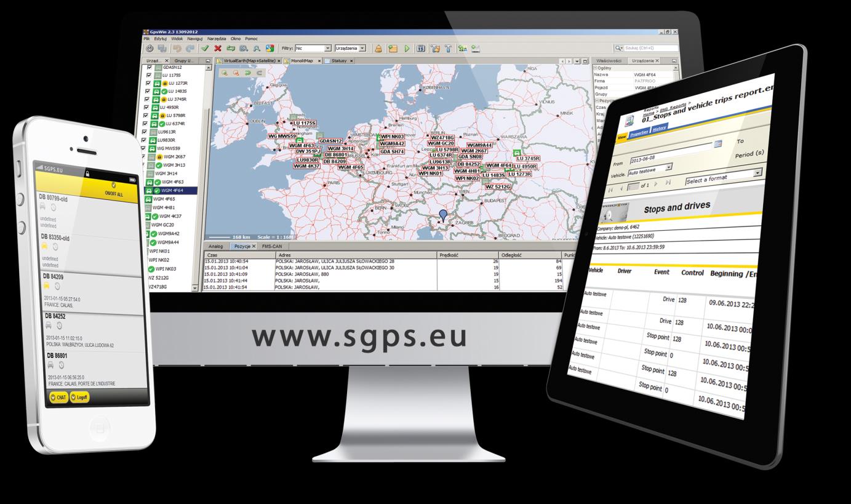Click the car icon under DB 86801 on the phone
Screen dimensions: 851x504
[x=49, y=364]
